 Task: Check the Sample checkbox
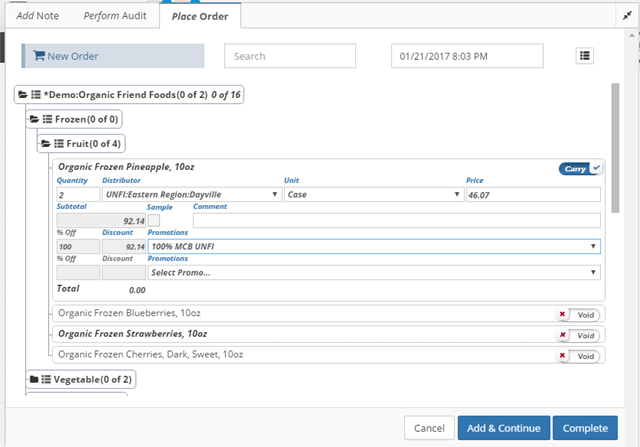pyautogui.click(x=153, y=220)
